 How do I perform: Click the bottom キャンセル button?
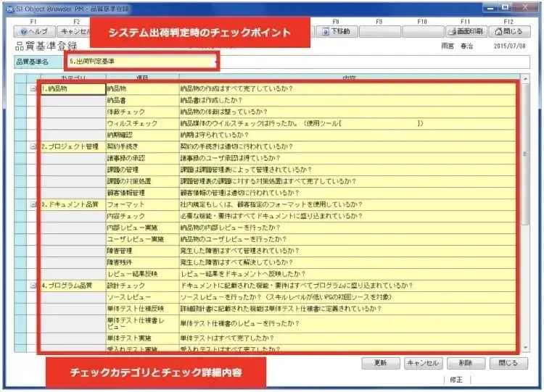(x=423, y=363)
